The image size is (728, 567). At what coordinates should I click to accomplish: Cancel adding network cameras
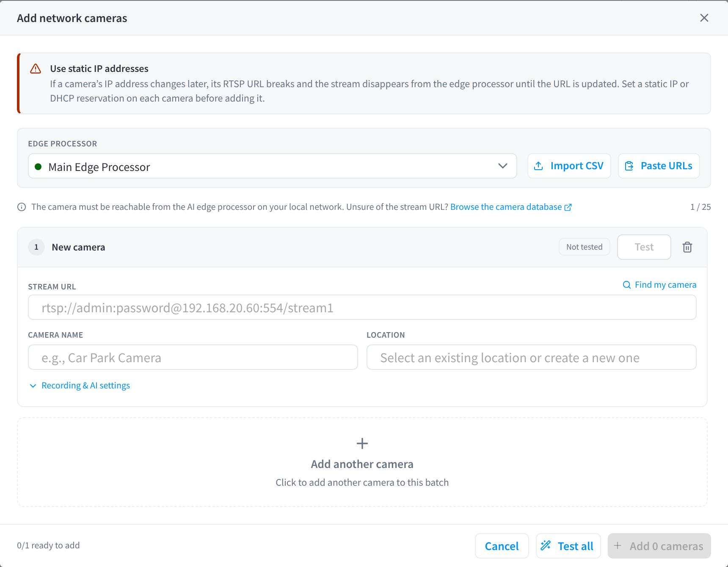(x=502, y=546)
